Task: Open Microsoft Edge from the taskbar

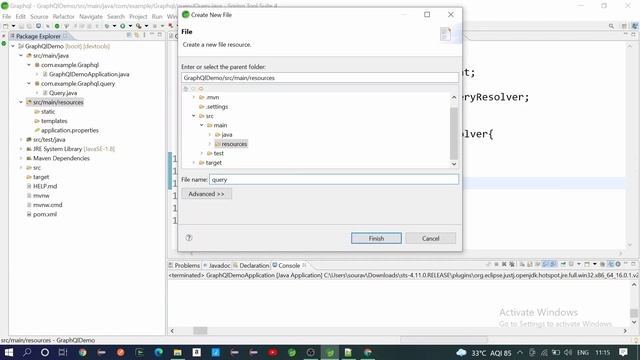Action: [159, 352]
